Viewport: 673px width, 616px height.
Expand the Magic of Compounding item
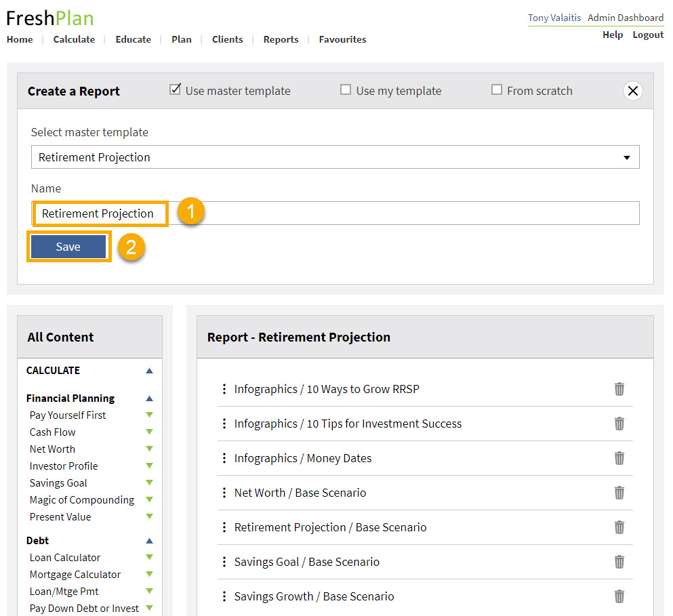[149, 499]
